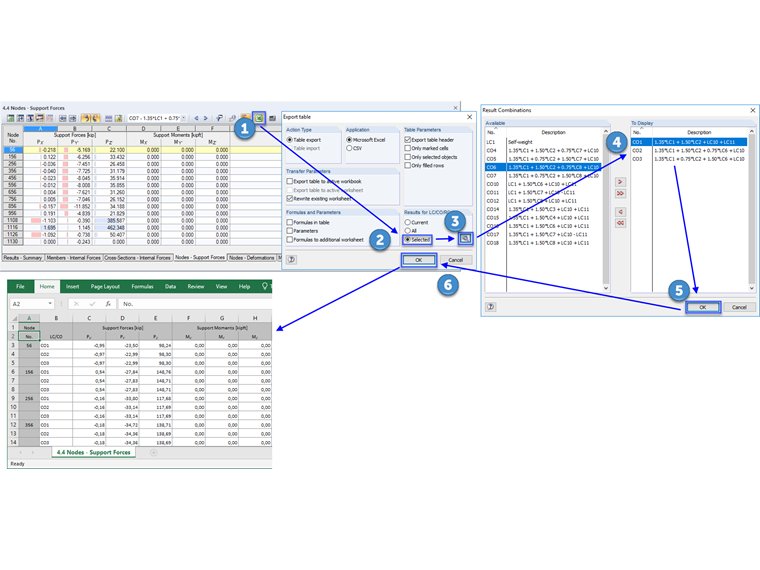Screen dimensions: 760x570
Task: Click the print icon at the toolbar's right end
Action: pos(272,118)
